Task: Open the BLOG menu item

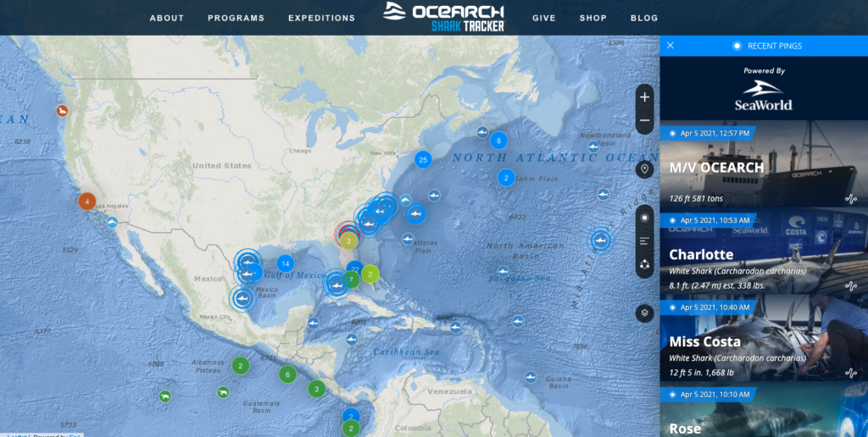Action: (x=644, y=19)
